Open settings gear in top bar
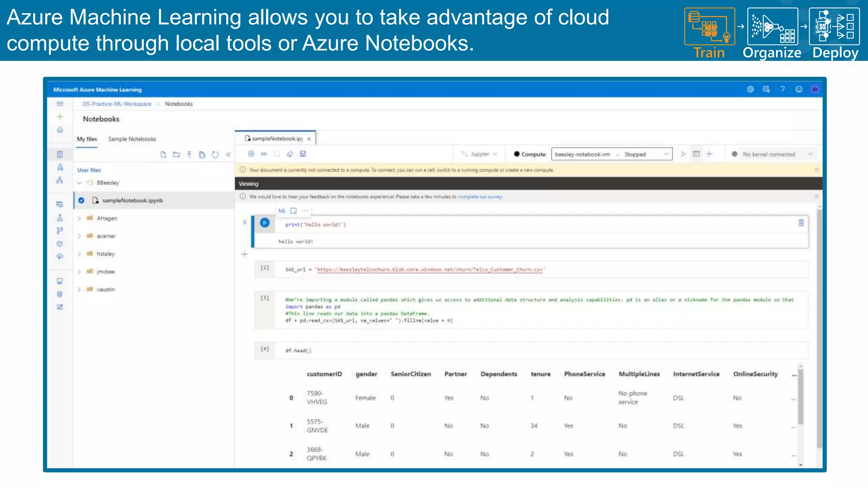 coord(750,89)
